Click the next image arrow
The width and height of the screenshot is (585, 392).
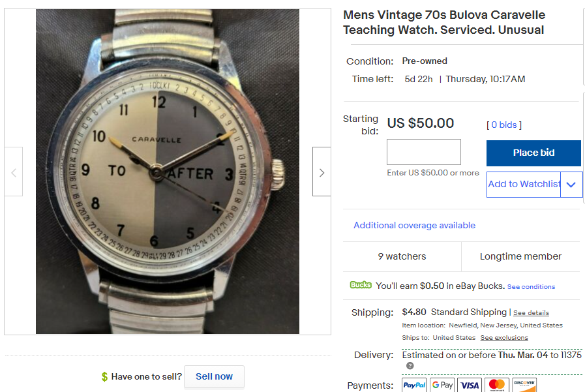click(322, 172)
